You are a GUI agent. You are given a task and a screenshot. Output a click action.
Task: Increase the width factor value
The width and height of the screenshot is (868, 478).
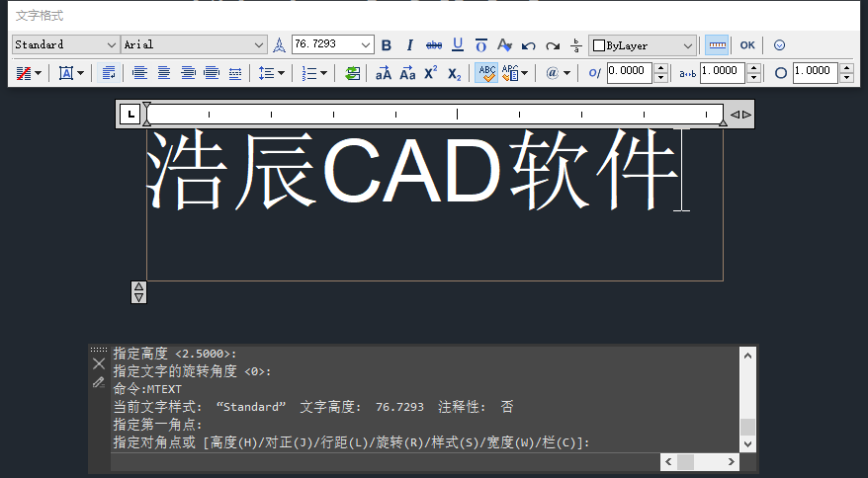coord(846,68)
